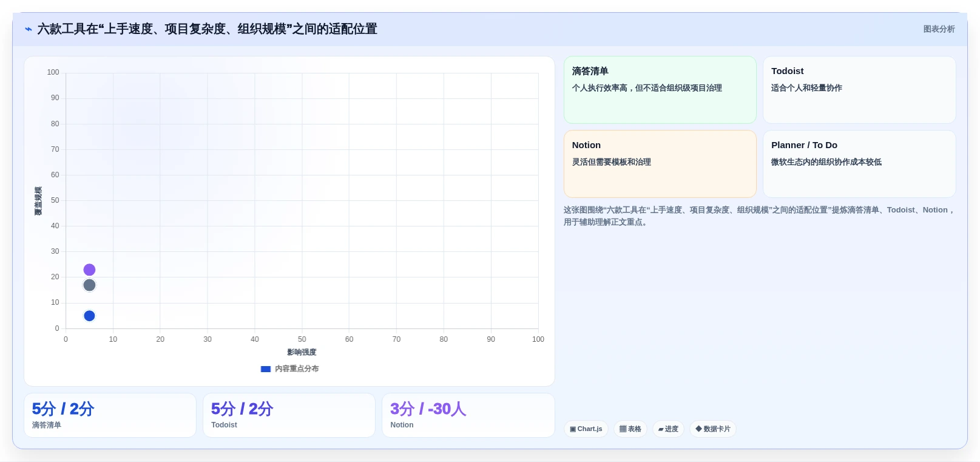The height and width of the screenshot is (462, 980).
Task: Click 微软生态内的组织协作成本较低 text
Action: 826,162
